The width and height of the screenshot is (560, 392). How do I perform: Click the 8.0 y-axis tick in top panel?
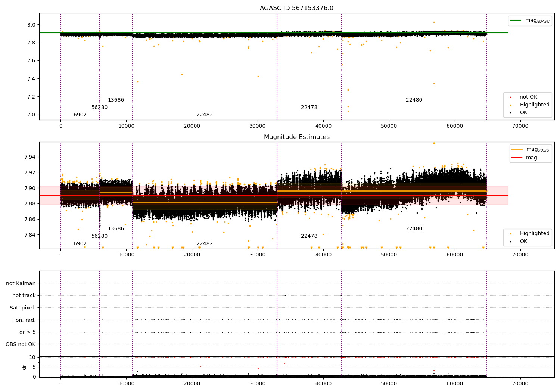coord(31,25)
